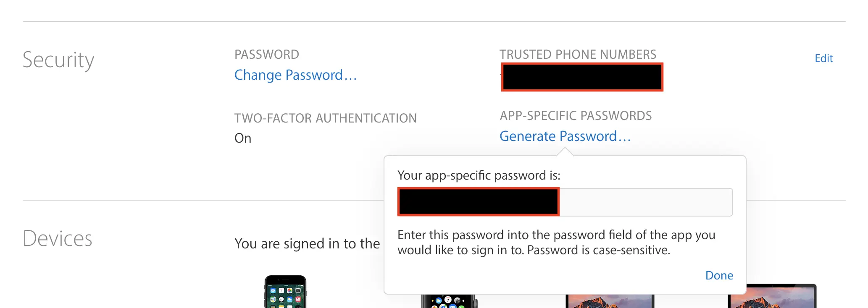The width and height of the screenshot is (868, 308).
Task: Click the "Your app-specific password is:" text
Action: pos(479,175)
